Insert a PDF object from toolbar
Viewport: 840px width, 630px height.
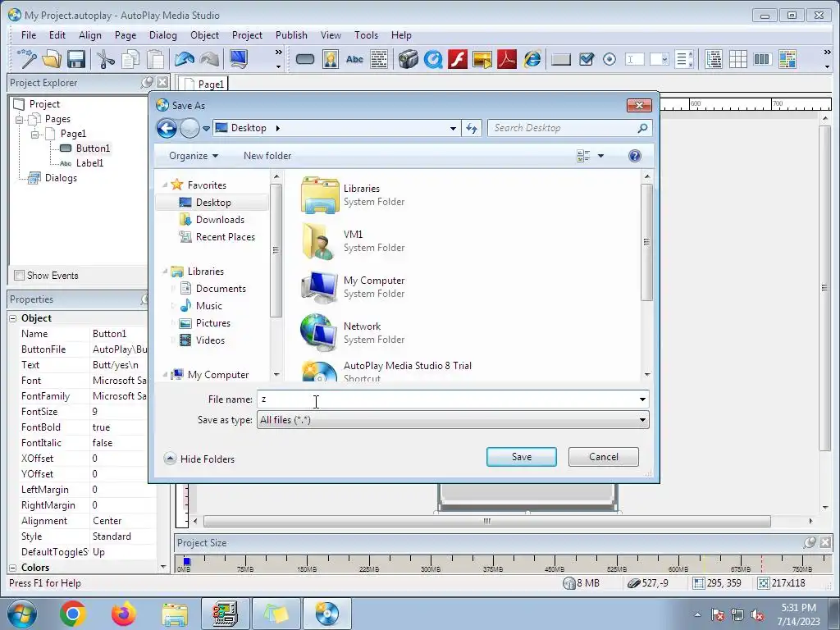tap(507, 59)
